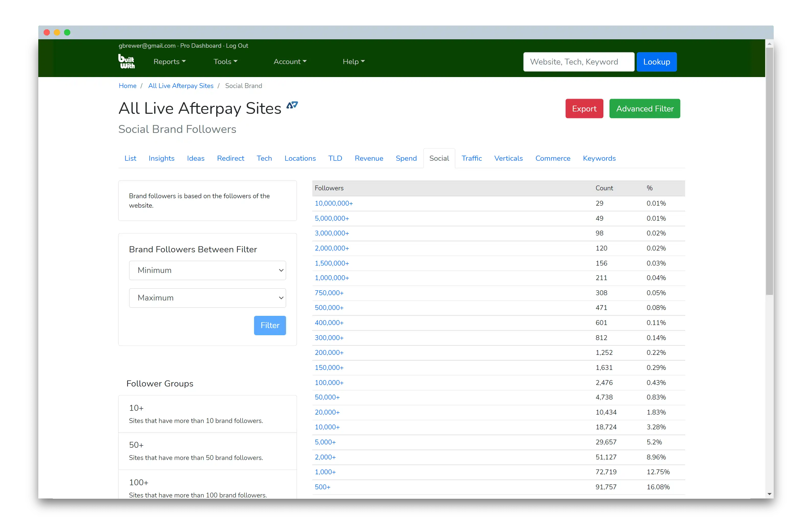This screenshot has width=812, height=524.
Task: Select the active Social tab
Action: pos(439,158)
